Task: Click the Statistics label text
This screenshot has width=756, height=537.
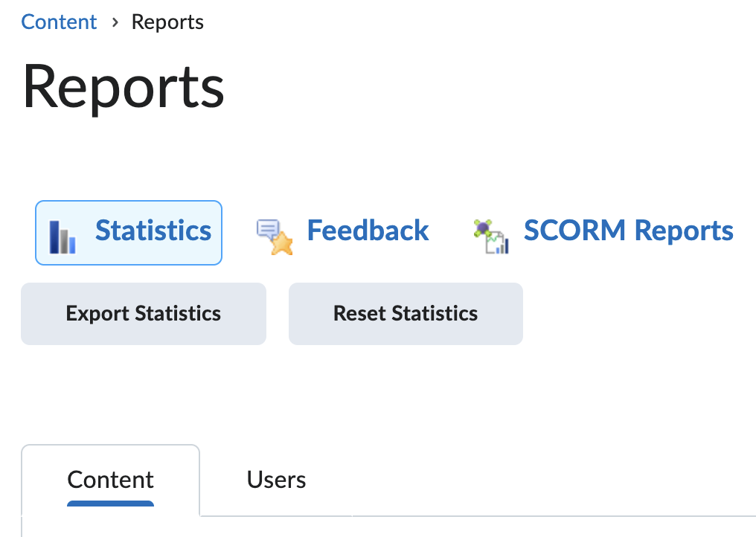Action: [x=153, y=231]
